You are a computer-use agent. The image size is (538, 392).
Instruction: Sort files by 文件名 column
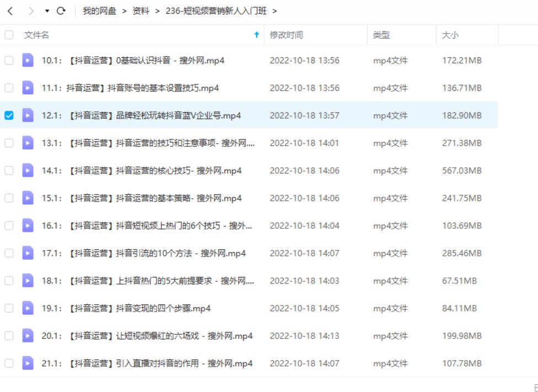37,35
